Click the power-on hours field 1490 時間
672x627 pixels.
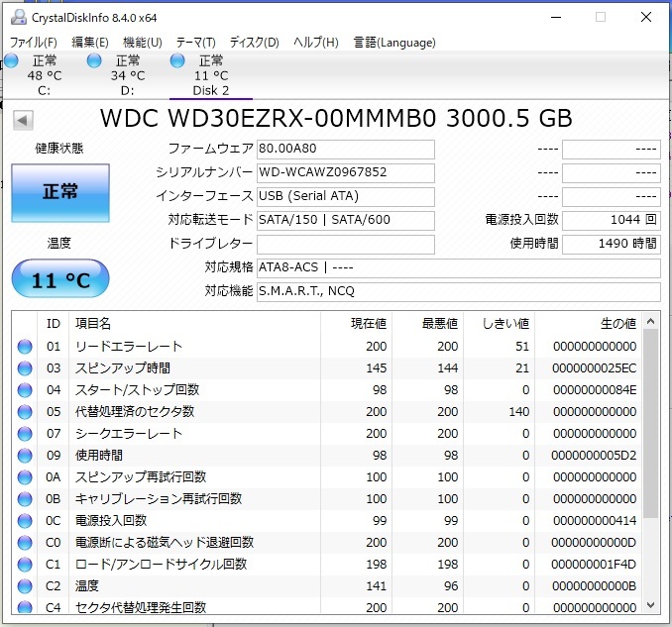click(612, 244)
